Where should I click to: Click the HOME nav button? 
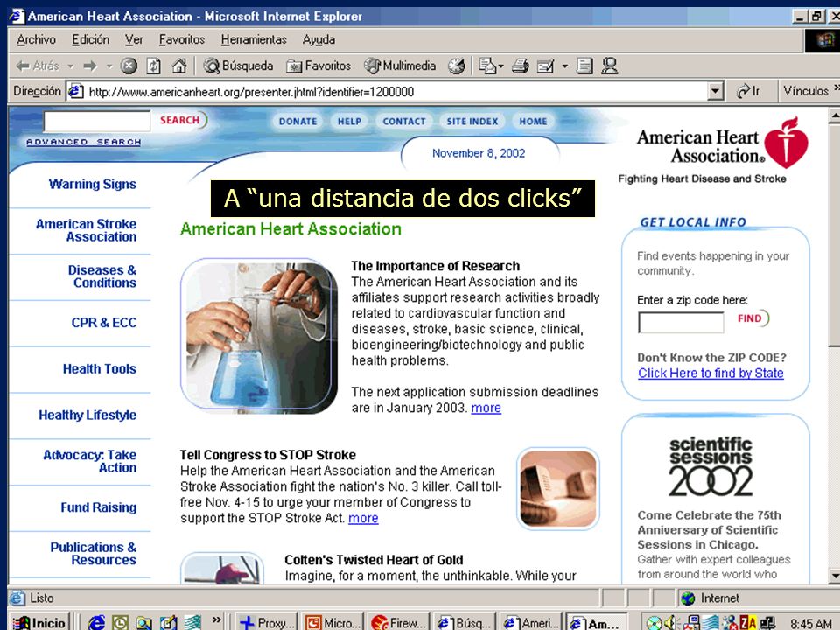[533, 121]
